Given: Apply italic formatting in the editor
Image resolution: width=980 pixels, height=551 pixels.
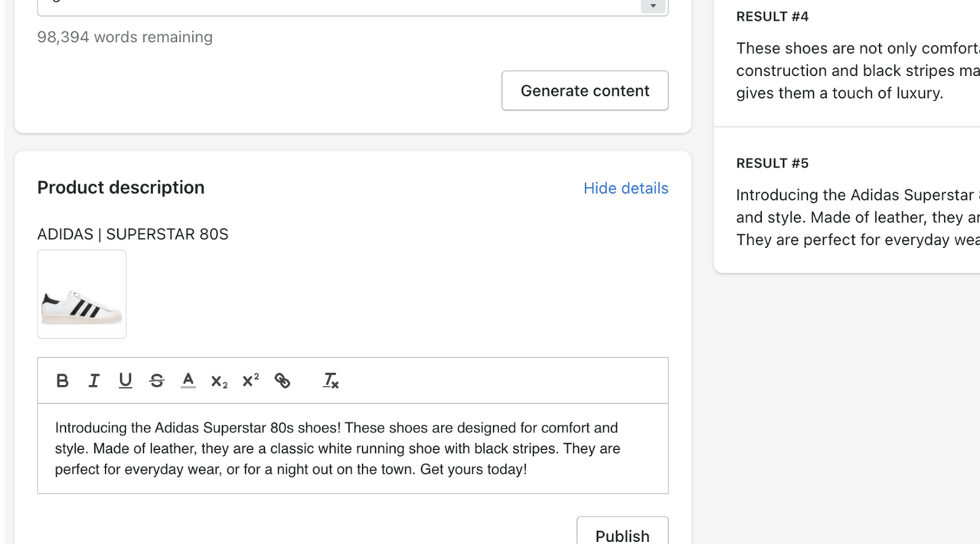Looking at the screenshot, I should click(94, 380).
